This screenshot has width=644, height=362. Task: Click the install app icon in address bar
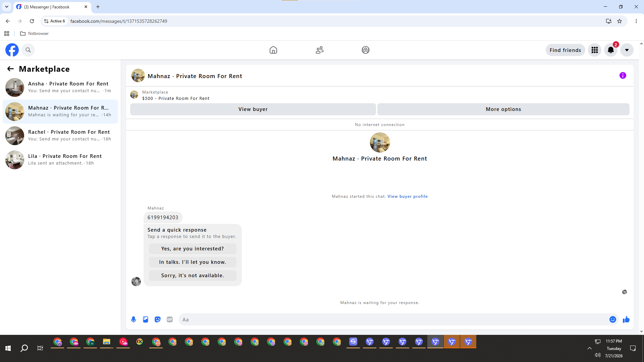[x=609, y=21]
